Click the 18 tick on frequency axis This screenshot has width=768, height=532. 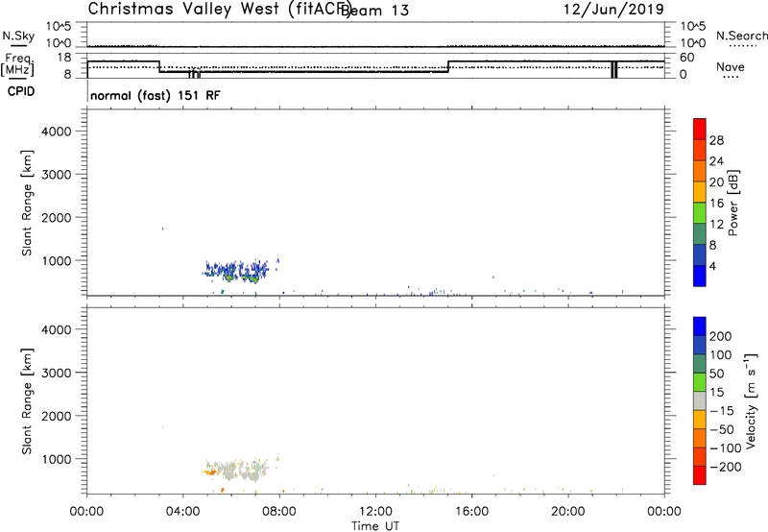64,58
